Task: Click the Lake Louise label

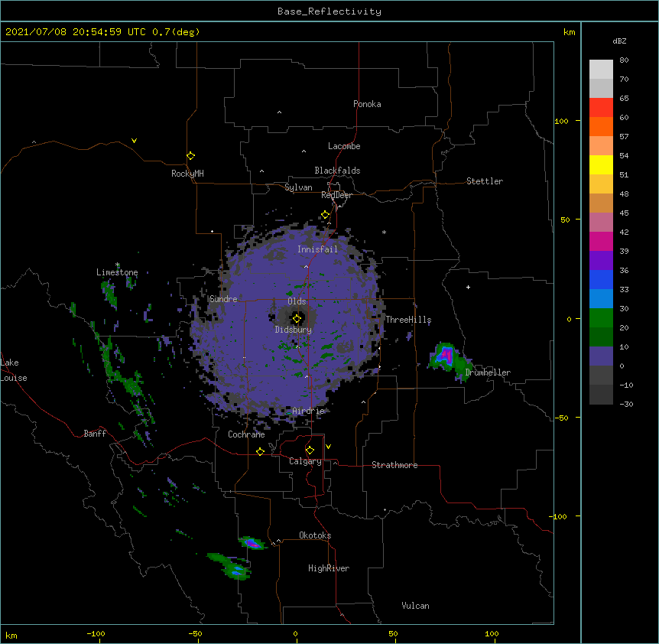Action: [14, 370]
